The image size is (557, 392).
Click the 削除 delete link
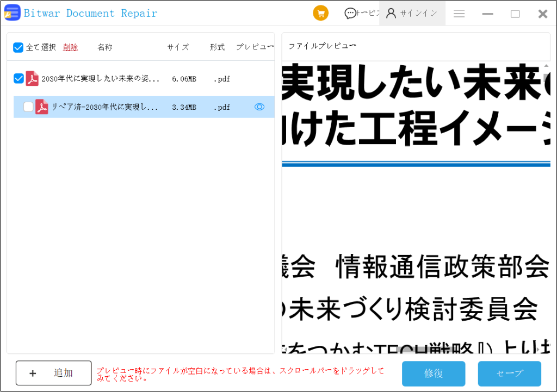(x=70, y=47)
